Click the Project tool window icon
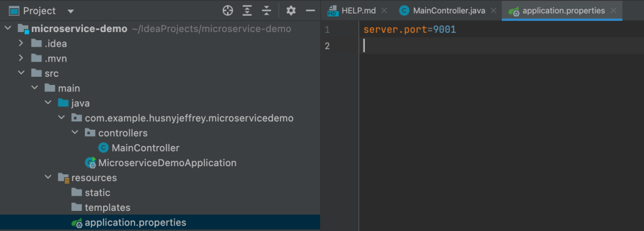Image resolution: width=644 pixels, height=231 pixels. click(x=14, y=11)
